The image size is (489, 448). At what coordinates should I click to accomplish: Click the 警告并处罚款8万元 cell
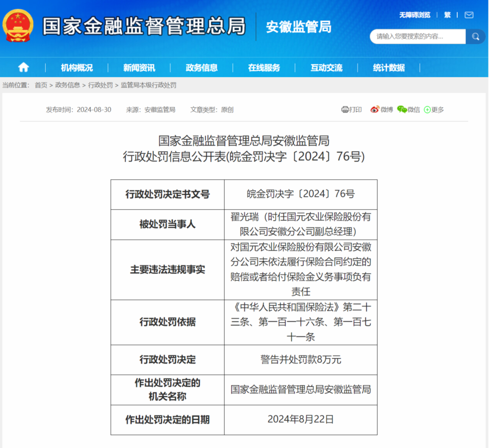(x=301, y=360)
